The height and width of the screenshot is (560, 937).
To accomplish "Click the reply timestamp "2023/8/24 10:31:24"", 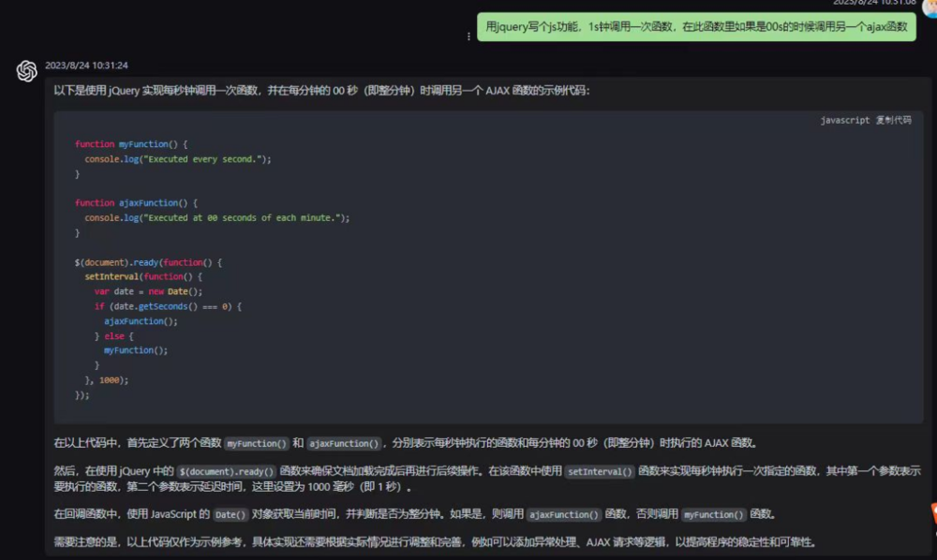I will coord(86,65).
